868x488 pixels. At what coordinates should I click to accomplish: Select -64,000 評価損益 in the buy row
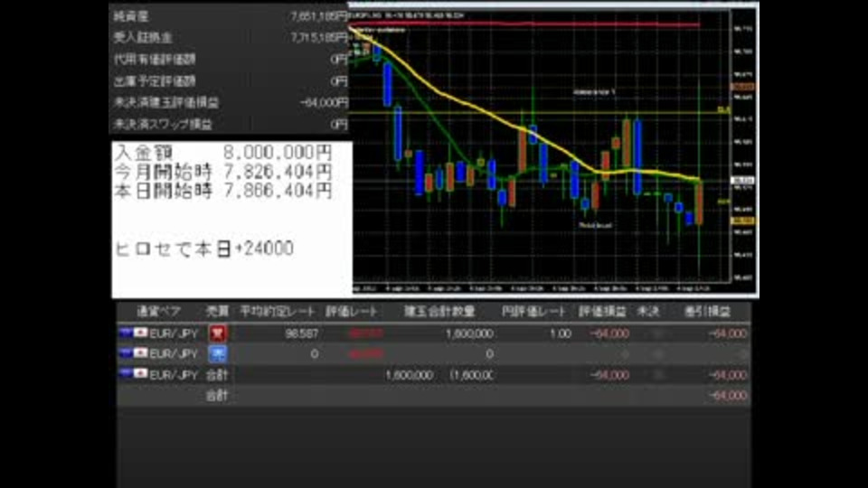(x=609, y=333)
